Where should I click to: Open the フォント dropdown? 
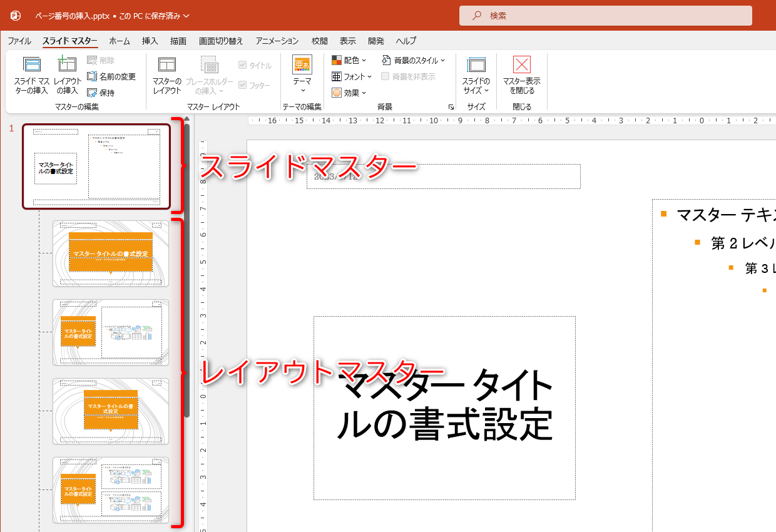352,76
